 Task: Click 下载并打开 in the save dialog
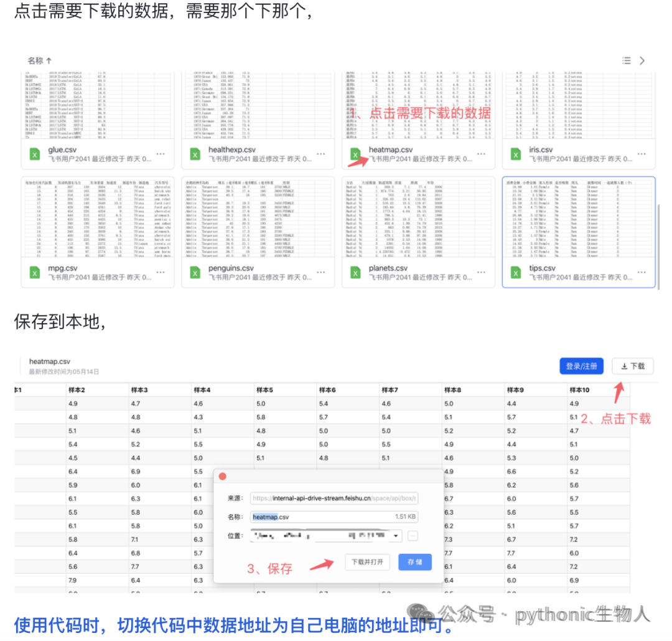pyautogui.click(x=367, y=562)
